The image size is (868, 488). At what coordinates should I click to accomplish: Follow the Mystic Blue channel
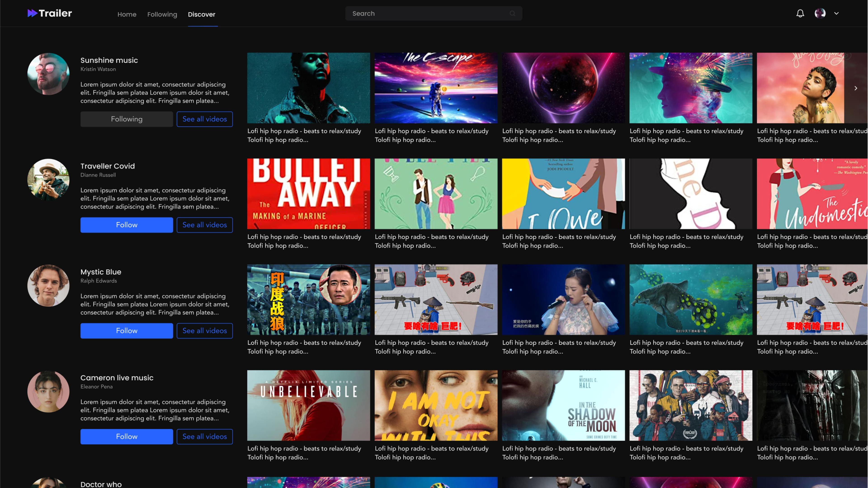pos(127,331)
